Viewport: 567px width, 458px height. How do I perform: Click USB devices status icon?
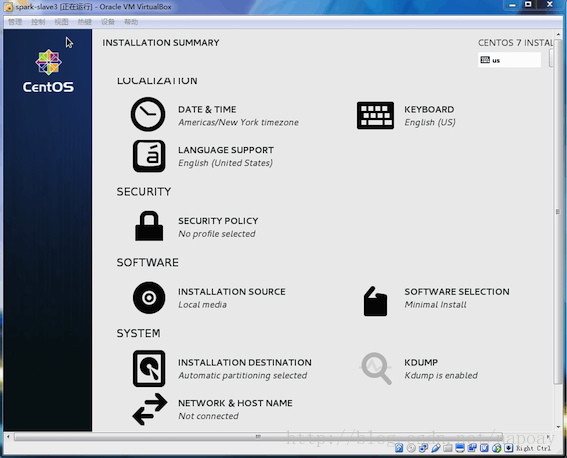436,448
